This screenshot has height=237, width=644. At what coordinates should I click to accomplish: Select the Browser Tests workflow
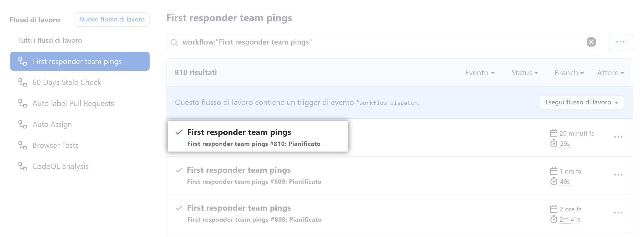[x=55, y=146]
